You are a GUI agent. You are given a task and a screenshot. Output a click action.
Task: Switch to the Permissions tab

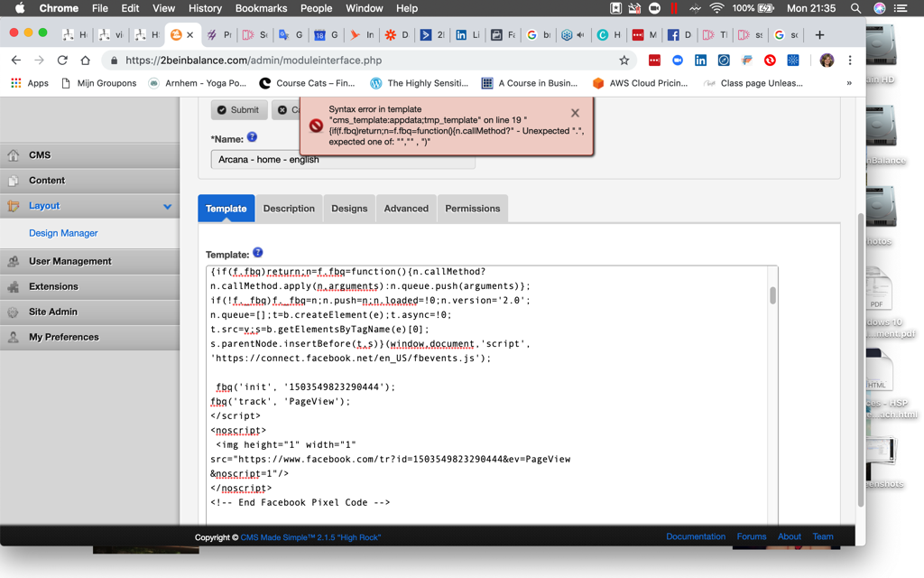pyautogui.click(x=472, y=209)
